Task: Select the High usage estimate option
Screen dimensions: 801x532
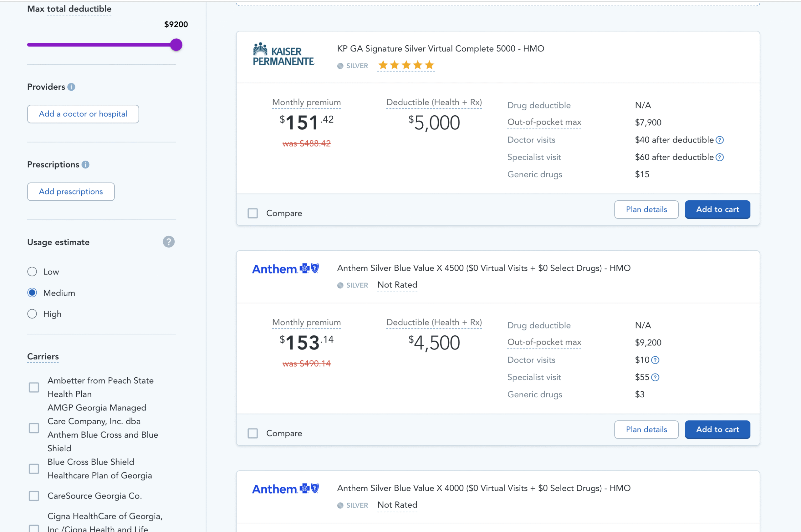Action: point(32,314)
